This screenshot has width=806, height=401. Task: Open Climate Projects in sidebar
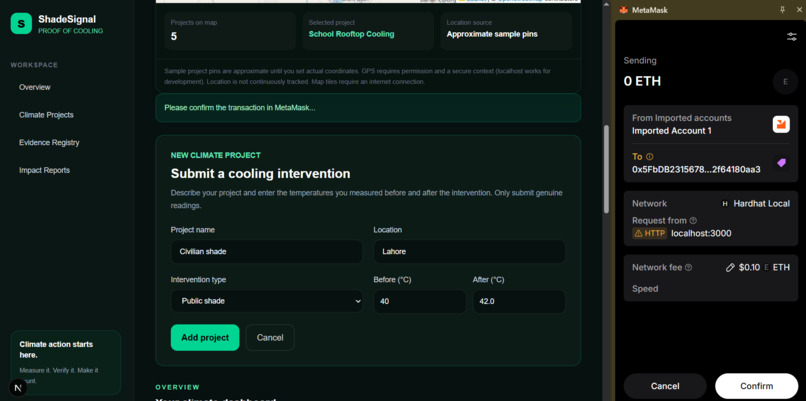[x=46, y=115]
